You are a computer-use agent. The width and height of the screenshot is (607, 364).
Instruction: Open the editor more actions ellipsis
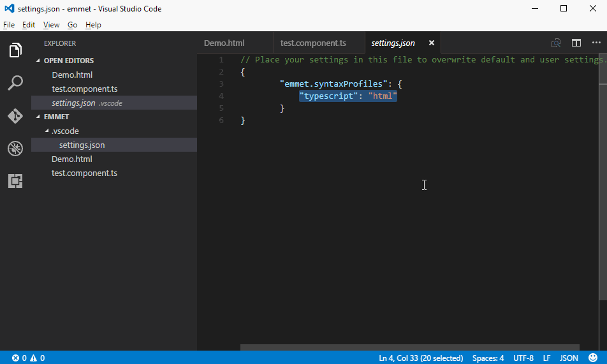(596, 43)
